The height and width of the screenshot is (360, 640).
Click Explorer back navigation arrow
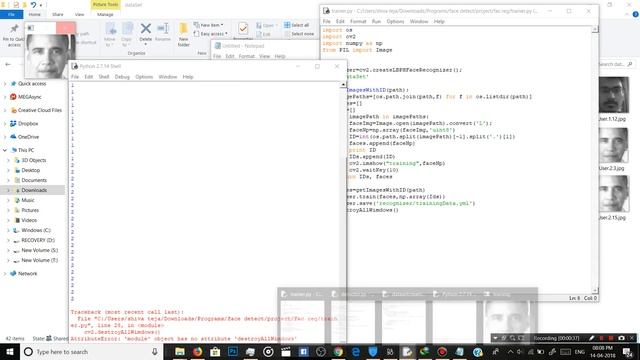pos(8,64)
